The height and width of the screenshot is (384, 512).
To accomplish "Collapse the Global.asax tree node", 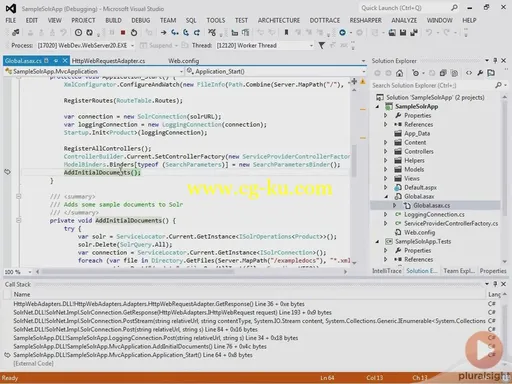I will [386, 196].
